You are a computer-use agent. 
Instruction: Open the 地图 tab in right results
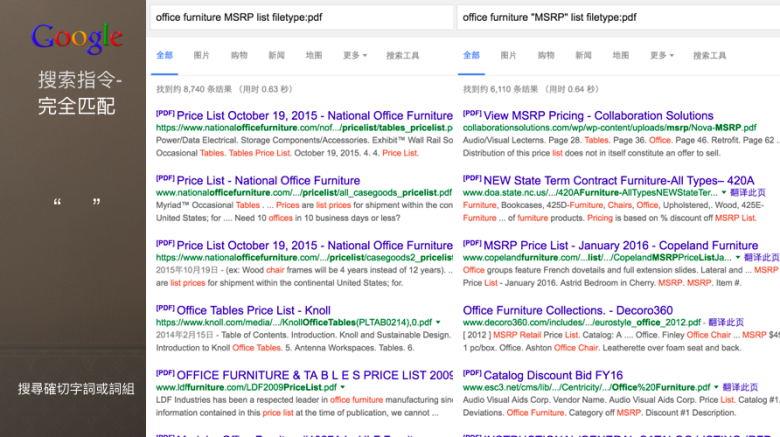(x=621, y=55)
